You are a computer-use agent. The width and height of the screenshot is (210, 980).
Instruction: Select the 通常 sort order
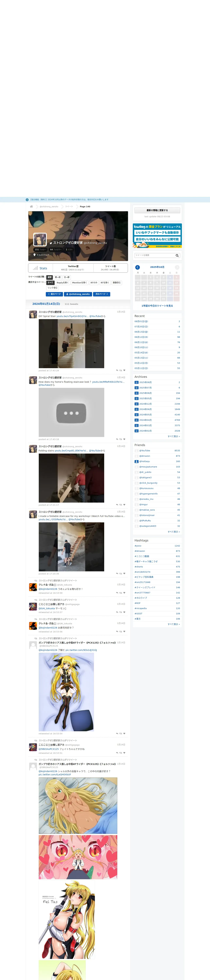pyautogui.click(x=50, y=277)
